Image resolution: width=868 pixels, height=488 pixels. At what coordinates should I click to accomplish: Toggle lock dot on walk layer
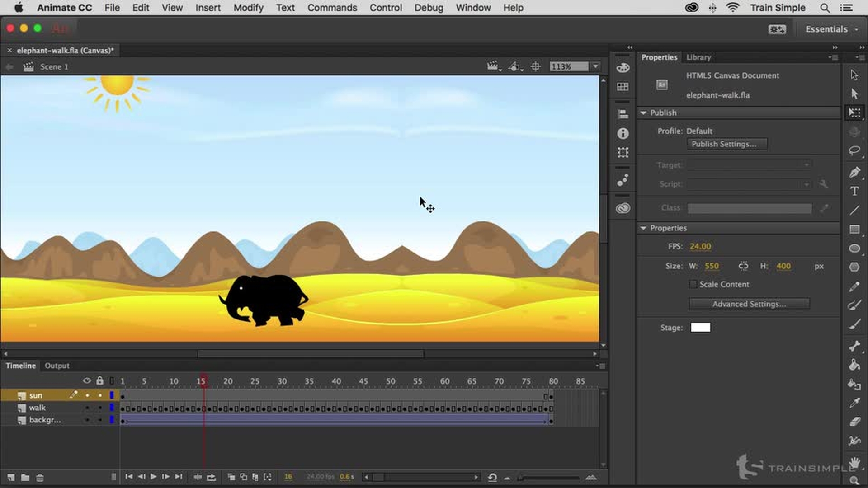coord(100,408)
